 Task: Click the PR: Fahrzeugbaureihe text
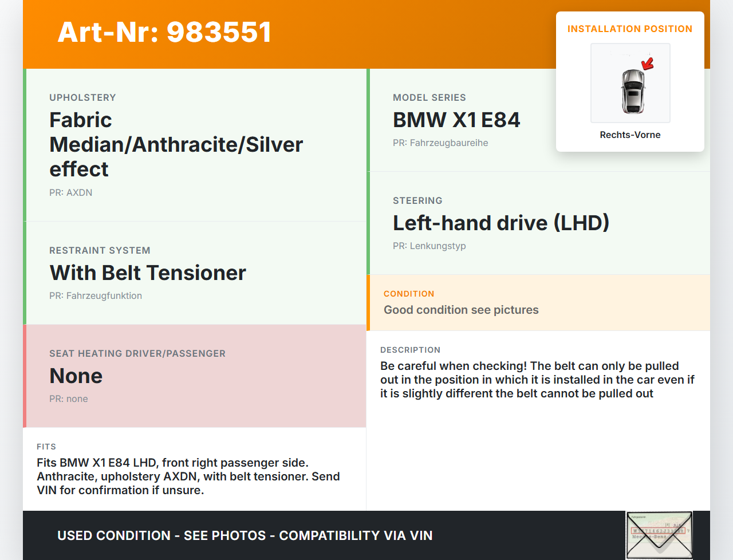[440, 143]
